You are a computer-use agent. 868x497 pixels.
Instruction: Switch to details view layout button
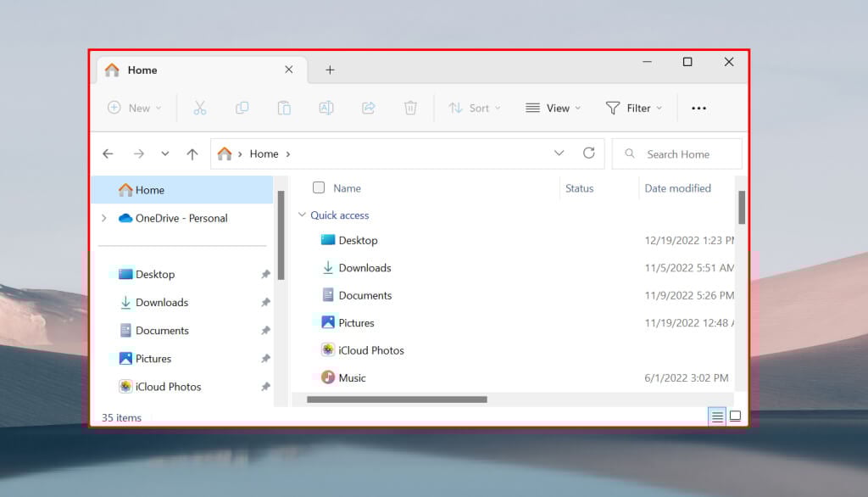point(717,416)
